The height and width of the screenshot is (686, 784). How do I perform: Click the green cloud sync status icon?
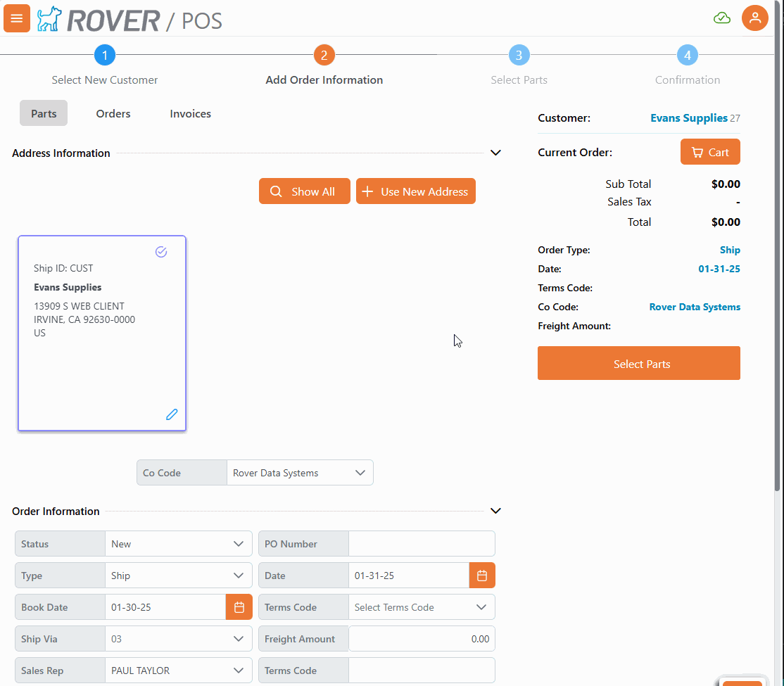pyautogui.click(x=722, y=18)
